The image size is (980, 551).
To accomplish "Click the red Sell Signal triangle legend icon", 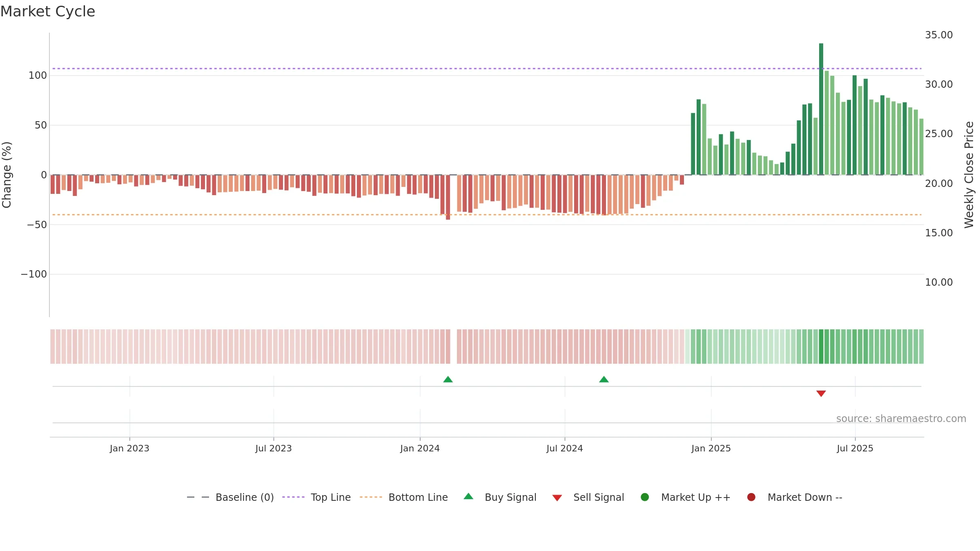I will pyautogui.click(x=557, y=498).
